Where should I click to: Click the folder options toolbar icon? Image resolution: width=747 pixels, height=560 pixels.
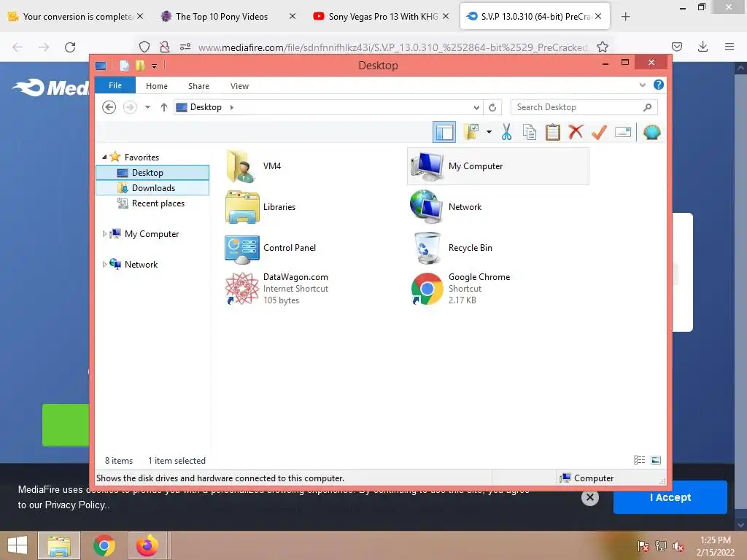click(471, 132)
